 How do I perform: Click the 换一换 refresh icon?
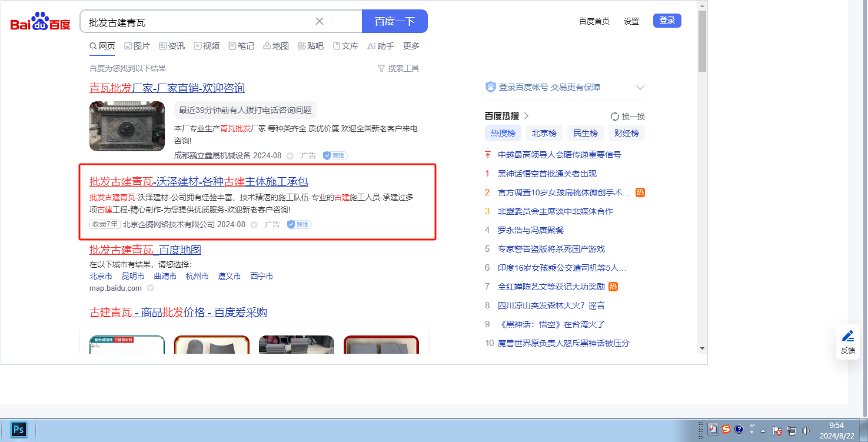click(615, 117)
